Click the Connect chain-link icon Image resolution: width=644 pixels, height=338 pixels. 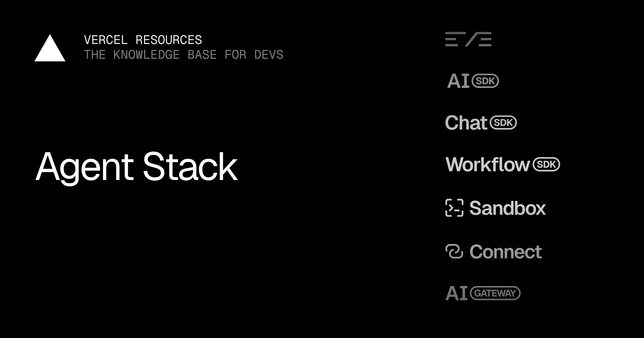point(454,251)
